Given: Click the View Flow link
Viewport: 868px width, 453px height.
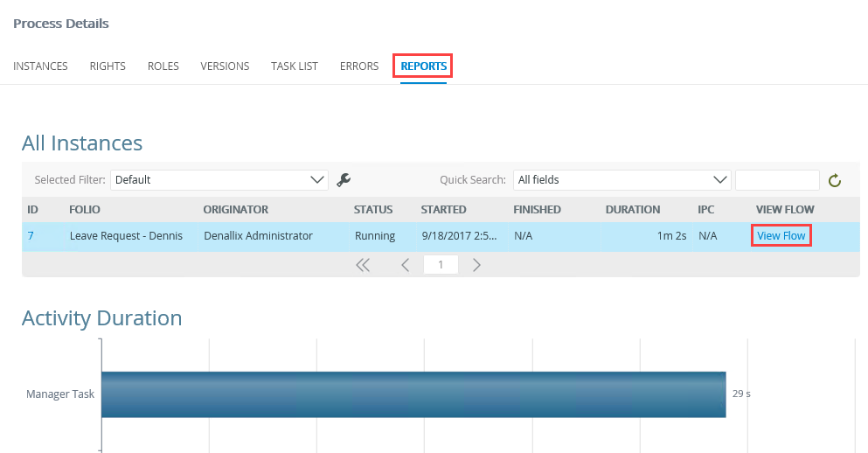Looking at the screenshot, I should pos(781,236).
